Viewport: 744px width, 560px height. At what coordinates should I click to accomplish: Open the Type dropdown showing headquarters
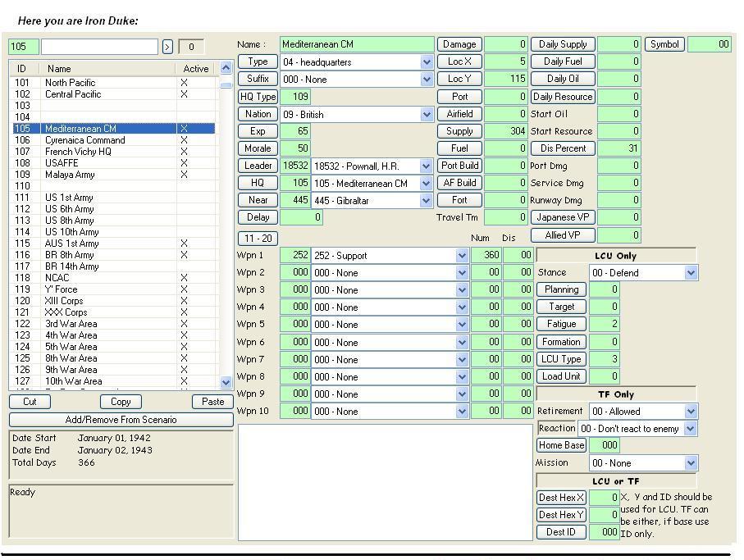tap(427, 62)
